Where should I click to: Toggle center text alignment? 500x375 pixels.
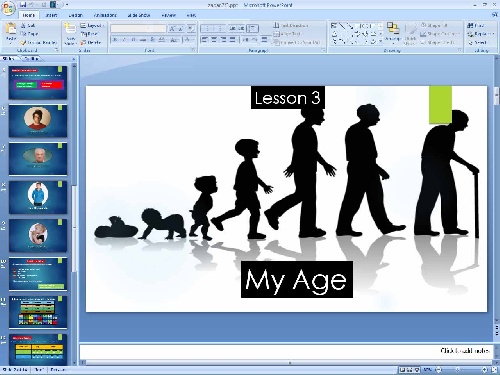214,40
